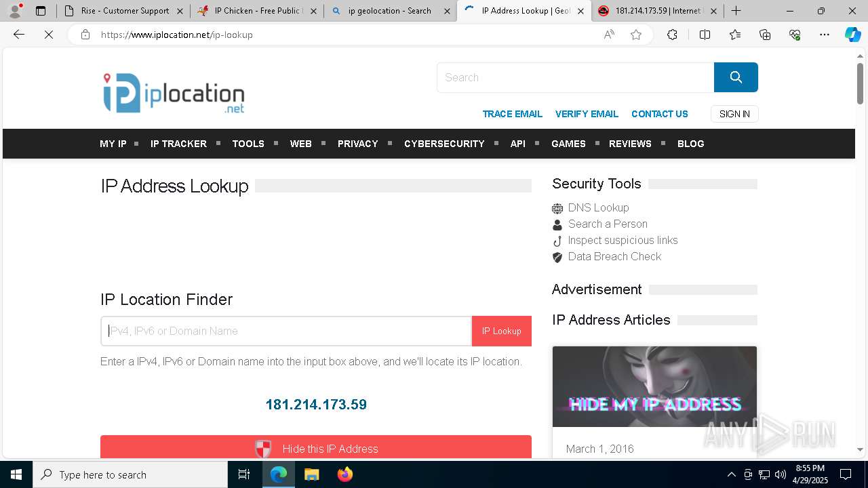
Task: Open Data Breach Check link
Action: 614,256
